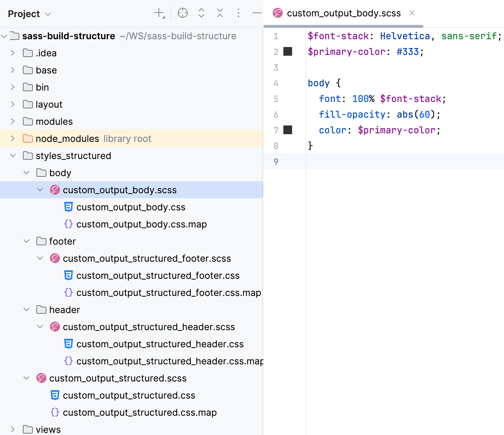
Task: Expand the node_modules library root folder
Action: coord(12,138)
